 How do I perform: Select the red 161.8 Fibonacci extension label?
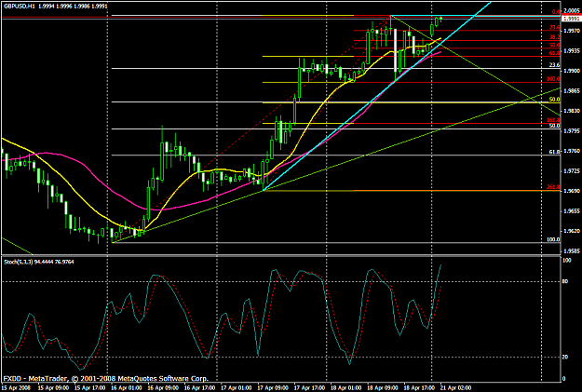click(x=553, y=120)
